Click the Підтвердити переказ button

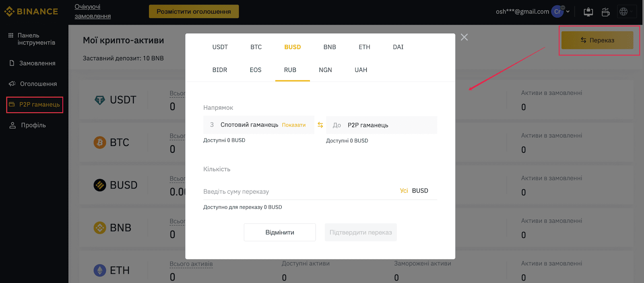click(361, 232)
